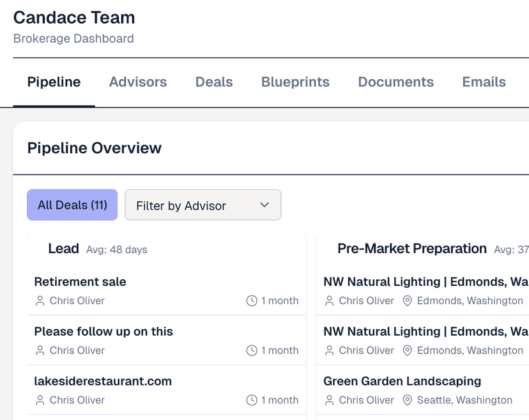Viewport: 529px width, 420px height.
Task: Open the Filter by Advisor dropdown
Action: 203,205
